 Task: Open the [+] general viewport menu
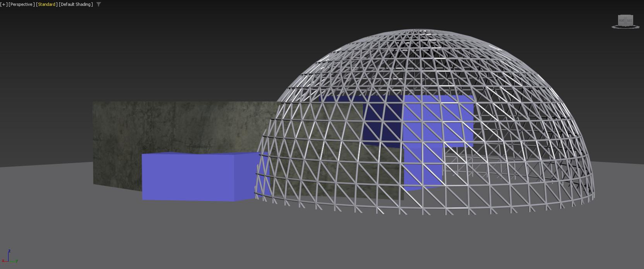point(4,4)
